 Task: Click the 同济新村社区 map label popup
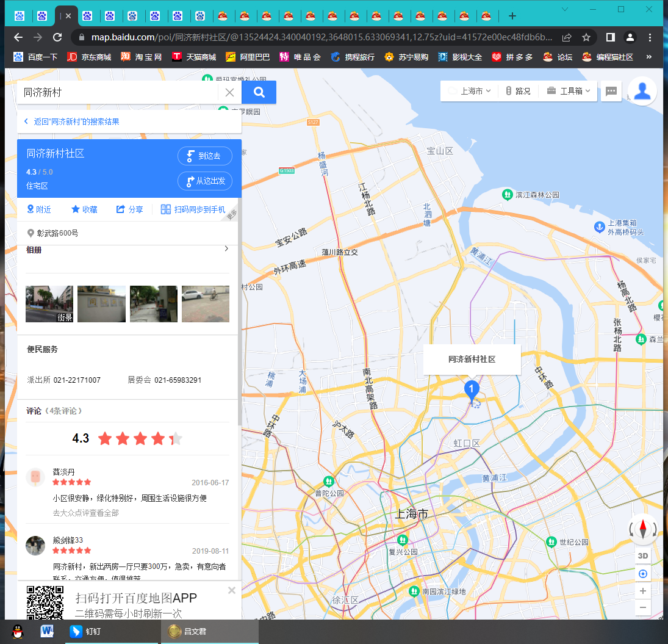tap(472, 360)
